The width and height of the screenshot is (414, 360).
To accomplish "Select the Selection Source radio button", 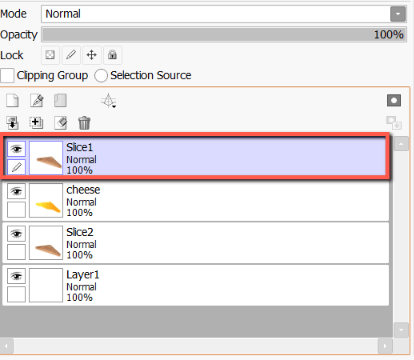I will [x=101, y=75].
